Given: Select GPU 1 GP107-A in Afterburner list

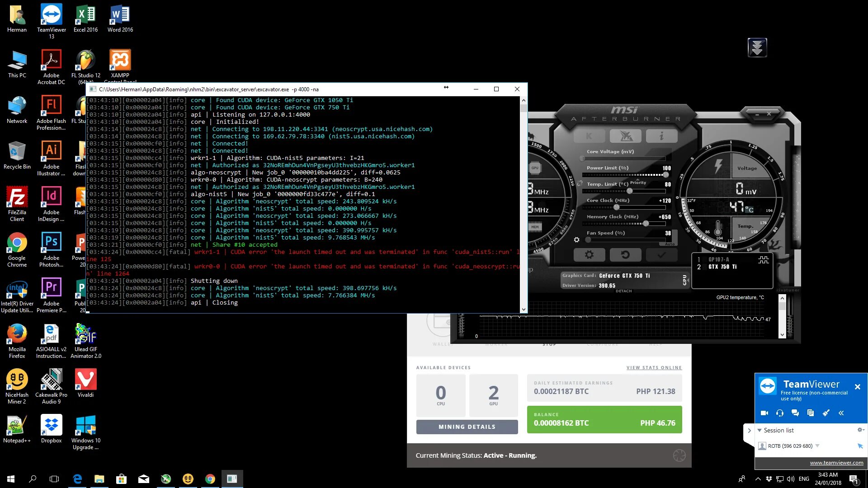Looking at the screenshot, I should pyautogui.click(x=713, y=259).
